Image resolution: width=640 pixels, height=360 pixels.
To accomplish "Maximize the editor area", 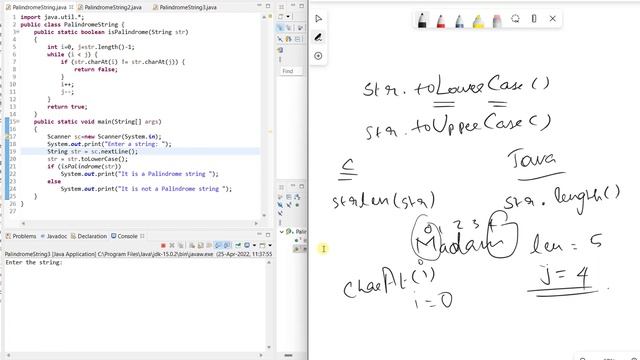I will pyautogui.click(x=268, y=6).
